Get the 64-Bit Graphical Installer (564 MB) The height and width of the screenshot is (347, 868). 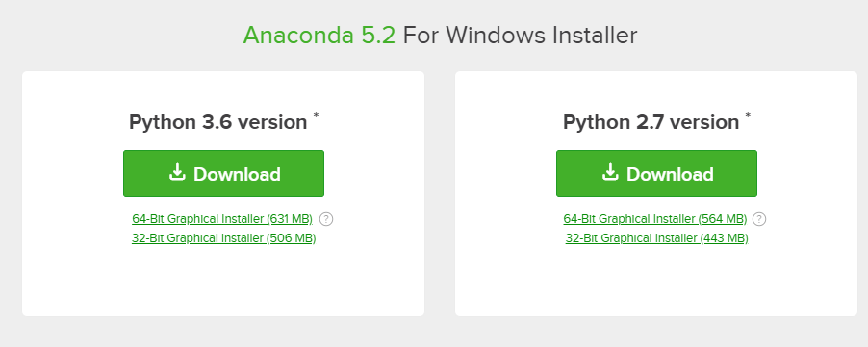[x=655, y=219]
